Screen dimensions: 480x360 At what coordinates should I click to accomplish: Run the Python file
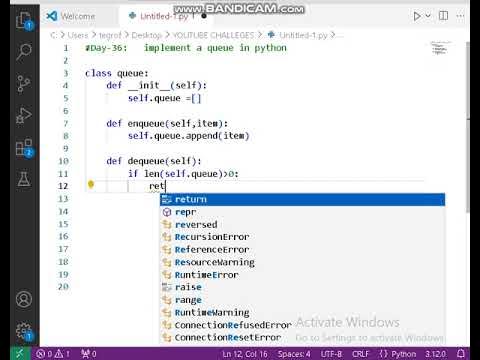pos(417,16)
